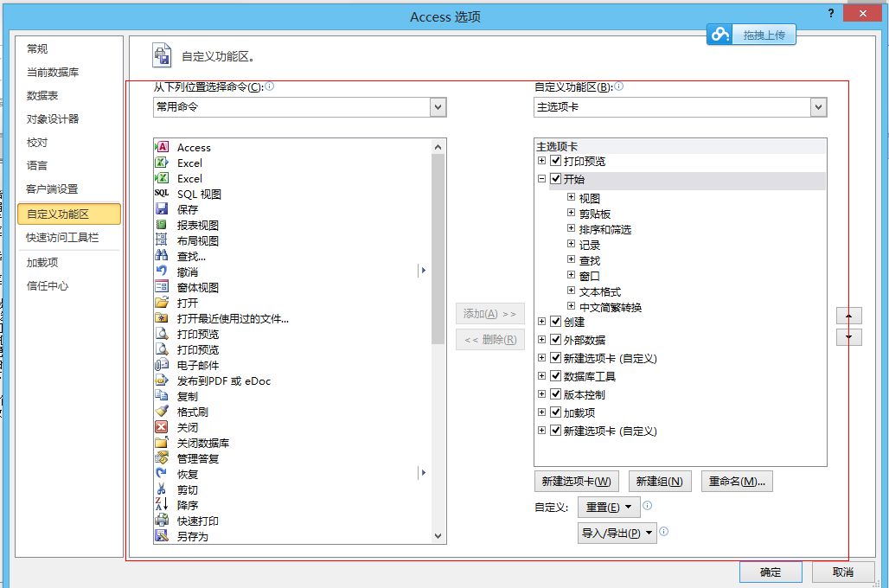Uncheck the 开始 tab checkbox

(x=555, y=179)
